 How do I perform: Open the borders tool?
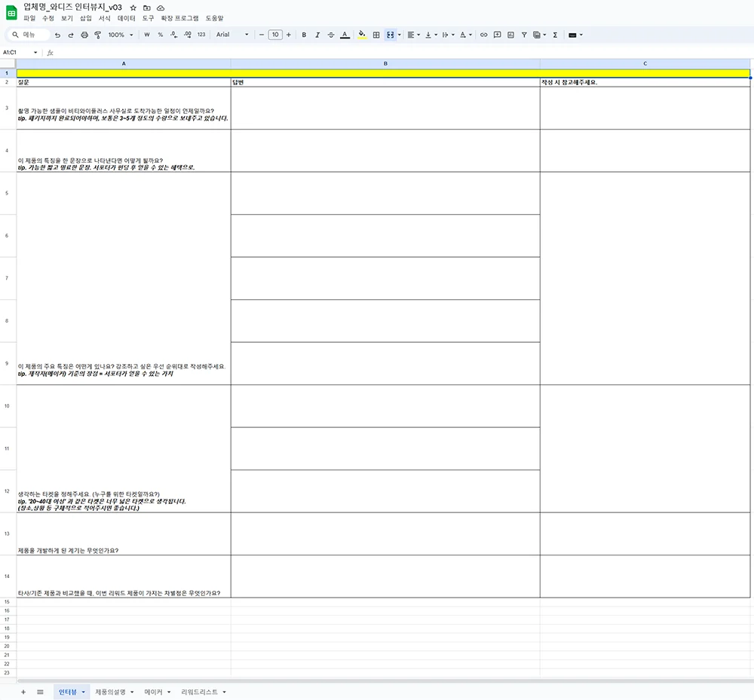click(376, 35)
